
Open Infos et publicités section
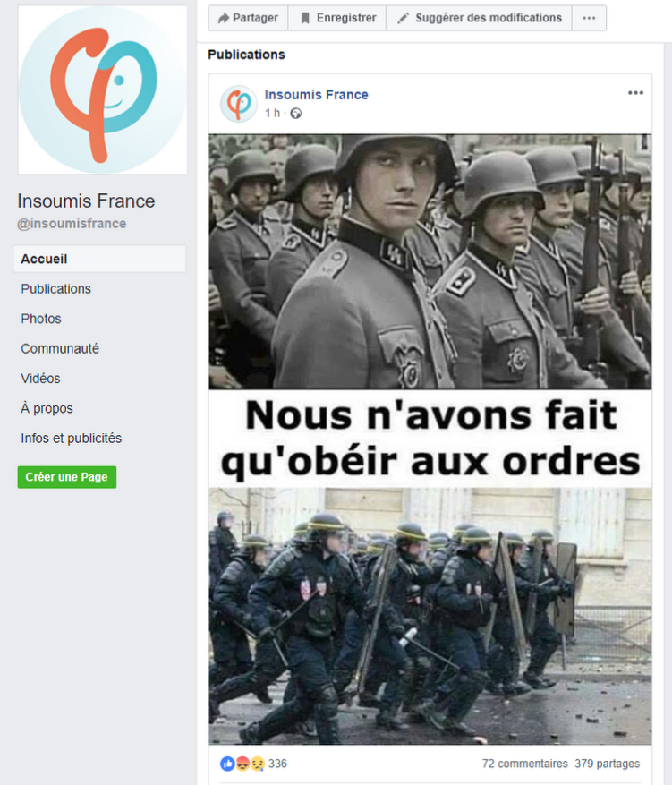[x=71, y=438]
